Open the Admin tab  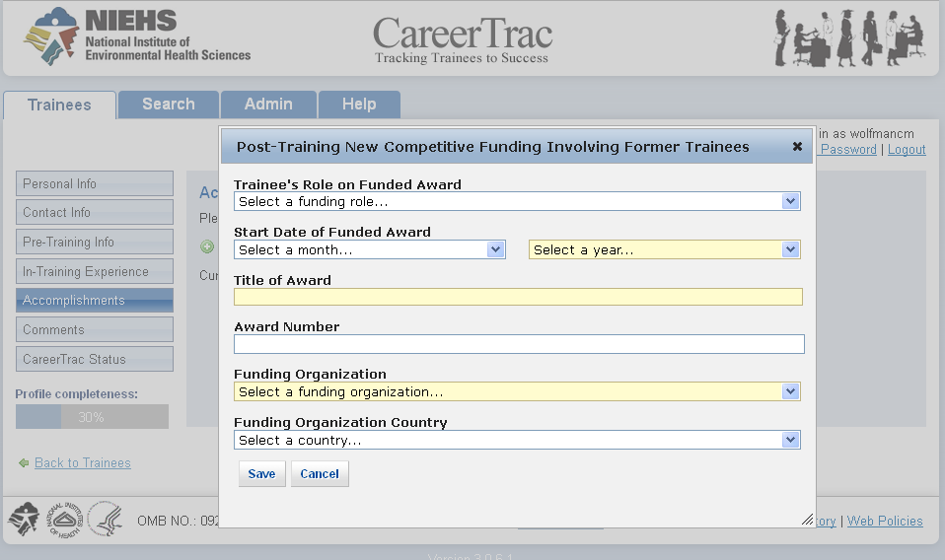point(268,105)
